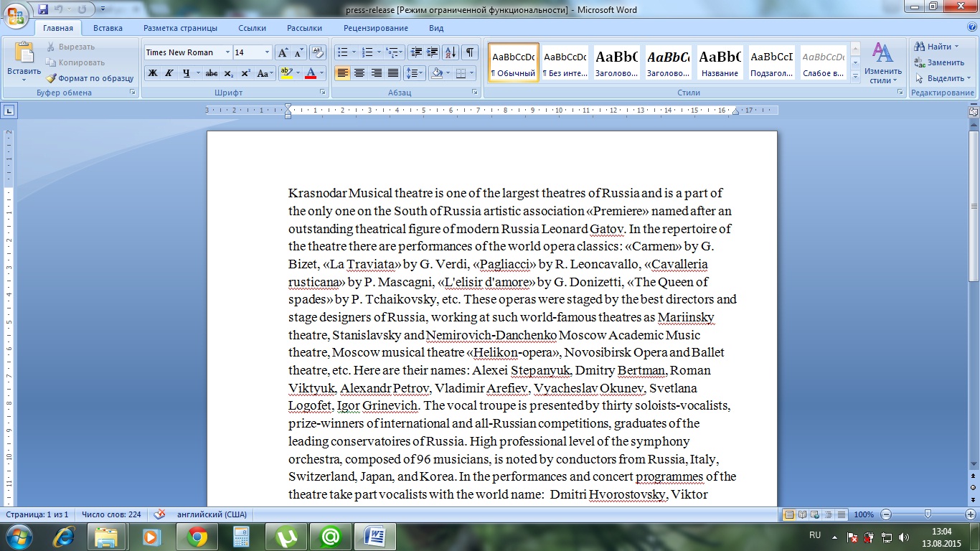Open the Times New Roman font dropdown
Screen dimensions: 980x551
(x=227, y=52)
